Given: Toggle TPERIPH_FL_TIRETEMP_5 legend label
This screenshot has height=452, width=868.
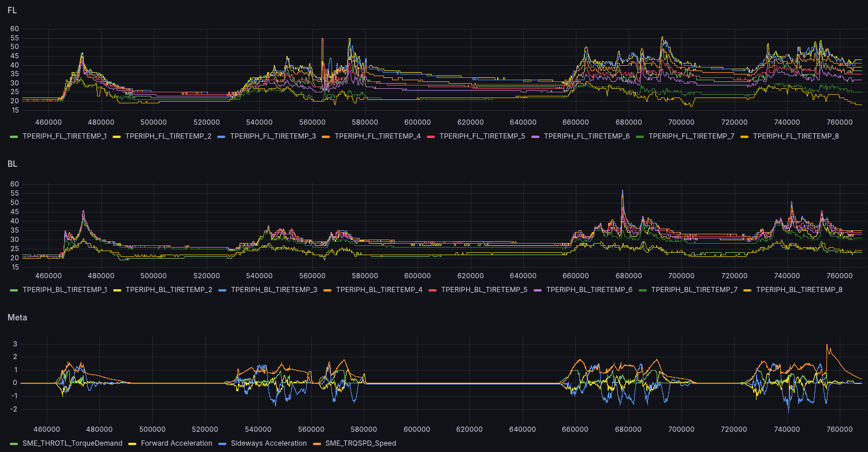Looking at the screenshot, I should point(482,136).
